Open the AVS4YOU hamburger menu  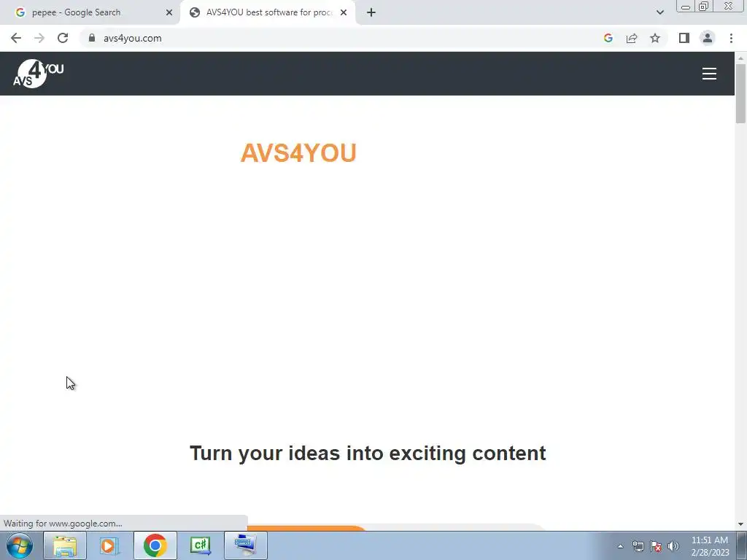[709, 74]
